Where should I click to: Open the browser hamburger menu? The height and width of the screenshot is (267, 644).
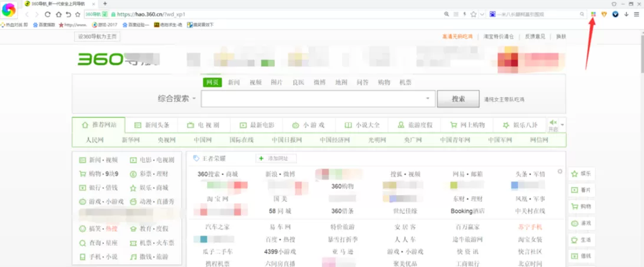(x=636, y=14)
